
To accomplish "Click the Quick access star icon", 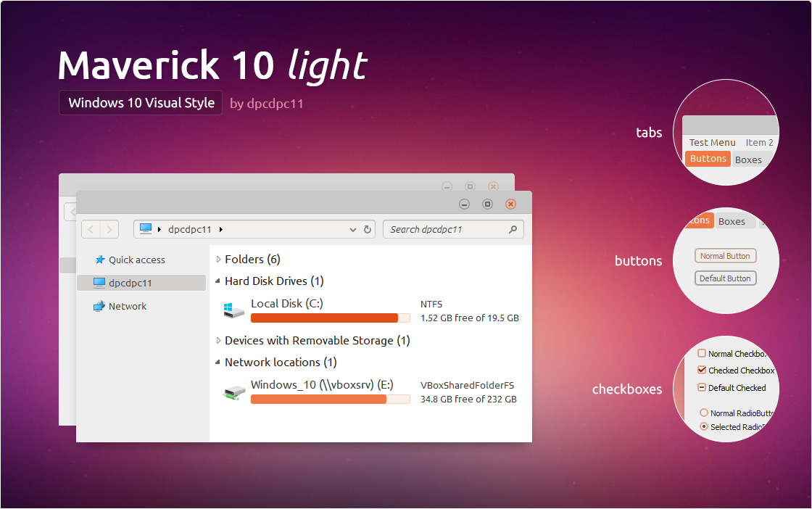I will click(x=100, y=260).
